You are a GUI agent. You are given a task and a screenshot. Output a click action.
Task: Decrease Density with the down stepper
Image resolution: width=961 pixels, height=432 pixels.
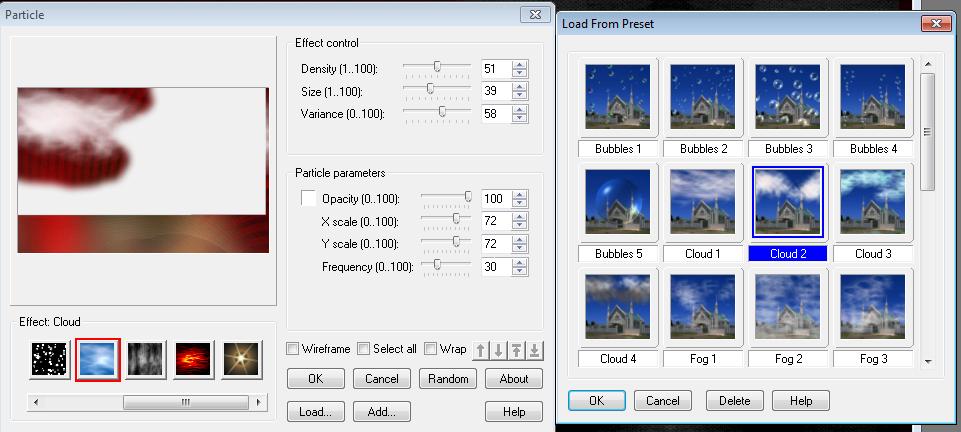pyautogui.click(x=520, y=73)
